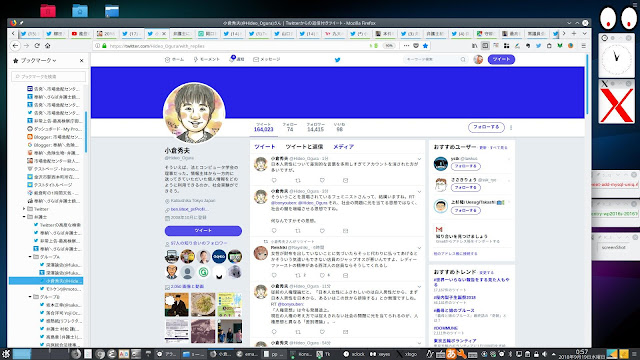The image size is (640, 360).
Task: Follow first recommended user
Action: [x=466, y=167]
